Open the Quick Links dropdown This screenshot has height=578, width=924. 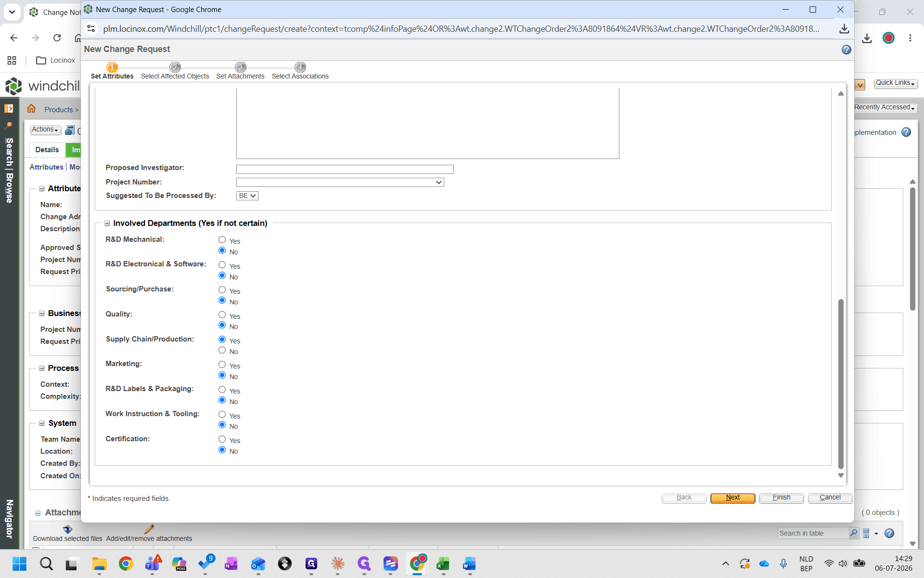tap(896, 83)
